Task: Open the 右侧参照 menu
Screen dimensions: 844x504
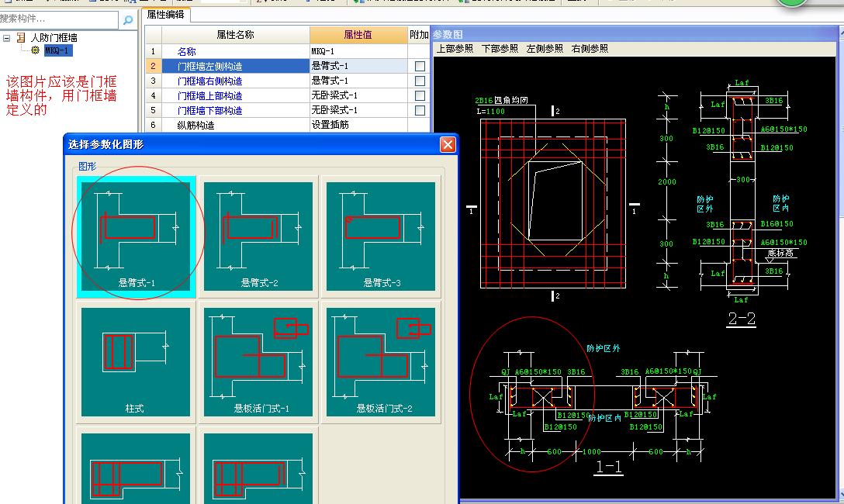Action: click(x=590, y=48)
